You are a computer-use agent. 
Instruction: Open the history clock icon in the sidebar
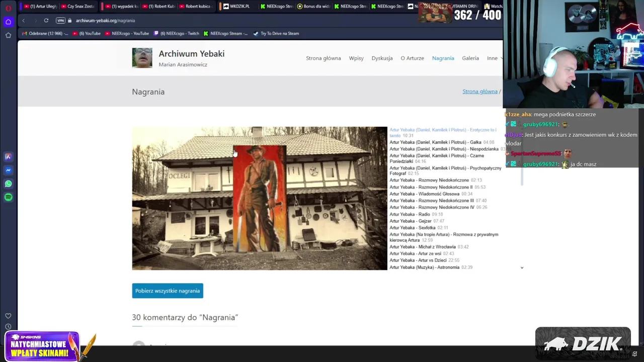pos(8,327)
